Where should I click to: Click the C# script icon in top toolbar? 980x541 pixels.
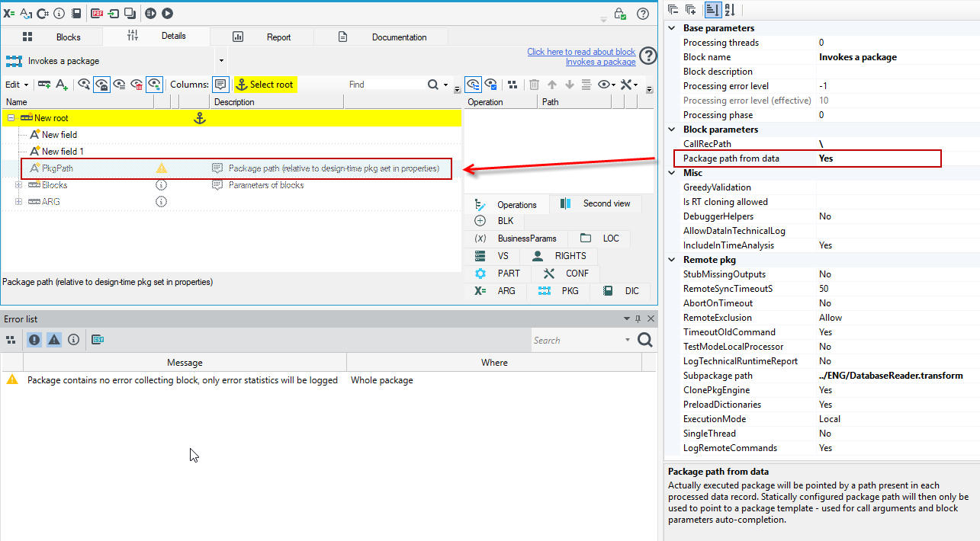click(43, 13)
